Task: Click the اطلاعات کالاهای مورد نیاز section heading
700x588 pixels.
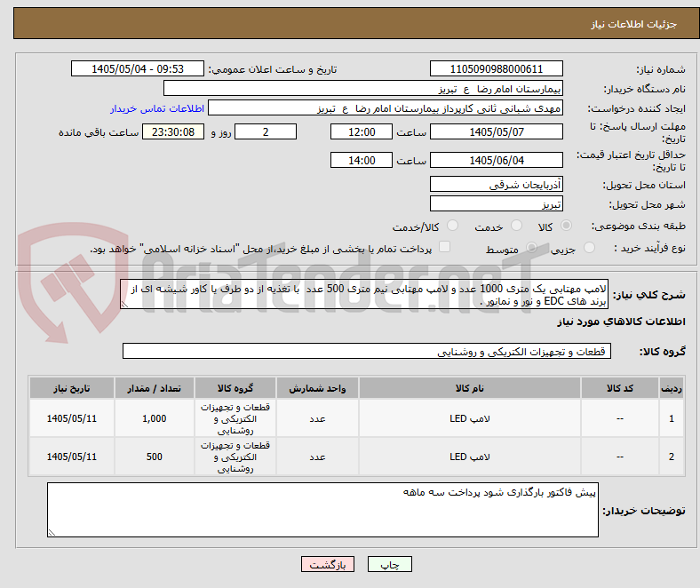Action: pyautogui.click(x=621, y=322)
